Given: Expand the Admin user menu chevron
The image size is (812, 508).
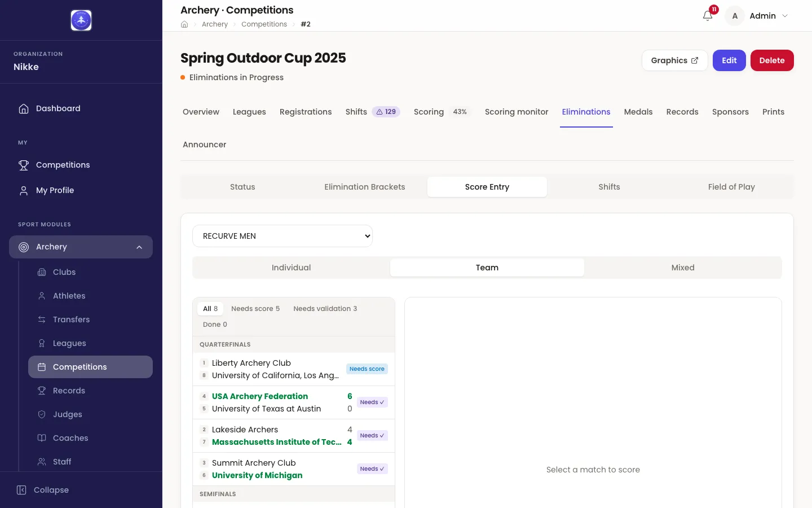Looking at the screenshot, I should 785,16.
